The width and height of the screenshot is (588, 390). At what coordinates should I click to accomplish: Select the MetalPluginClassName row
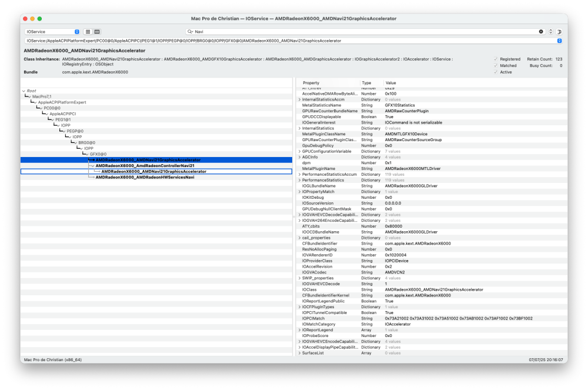(431, 134)
